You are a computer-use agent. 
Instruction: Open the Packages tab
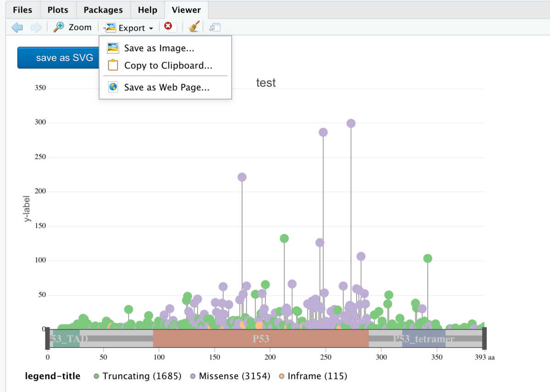[103, 10]
